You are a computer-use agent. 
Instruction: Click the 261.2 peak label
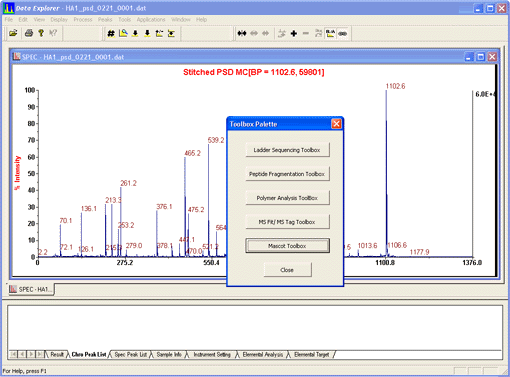128,183
